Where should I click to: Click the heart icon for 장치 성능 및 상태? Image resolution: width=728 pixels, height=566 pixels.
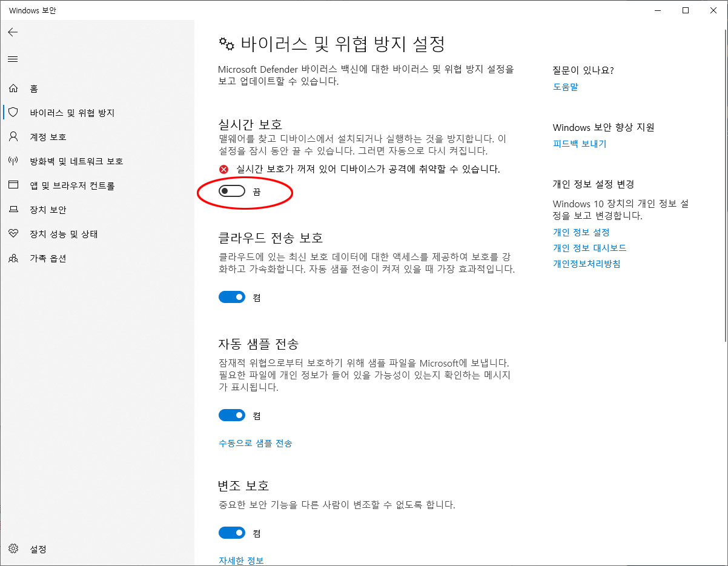pyautogui.click(x=13, y=234)
